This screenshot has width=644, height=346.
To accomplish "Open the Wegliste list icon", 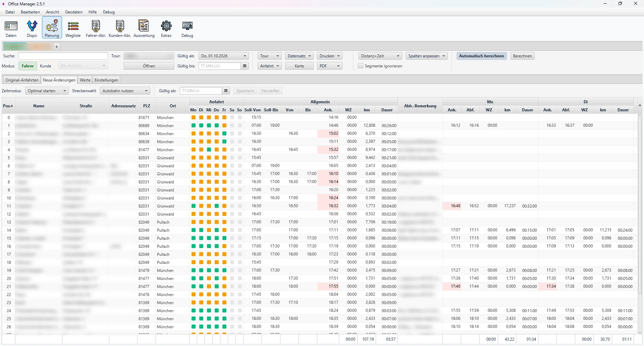I will click(73, 28).
